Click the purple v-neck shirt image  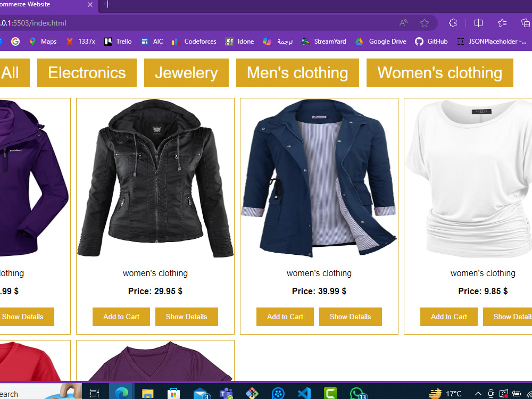[155, 361]
